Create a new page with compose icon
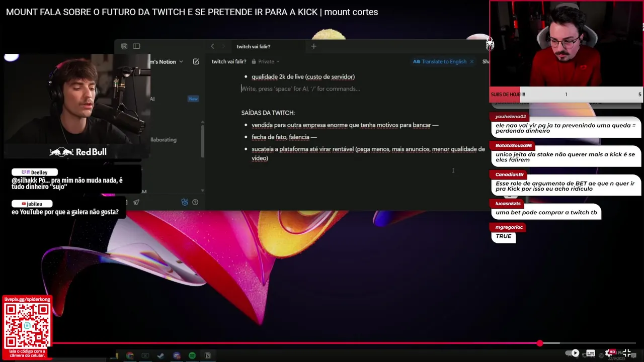Image resolution: width=644 pixels, height=362 pixels. [x=196, y=61]
